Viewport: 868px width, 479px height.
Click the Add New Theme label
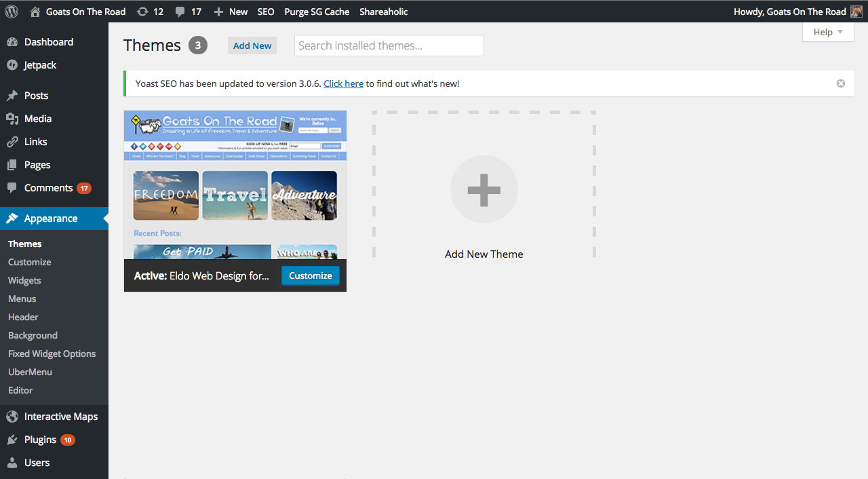coord(484,254)
